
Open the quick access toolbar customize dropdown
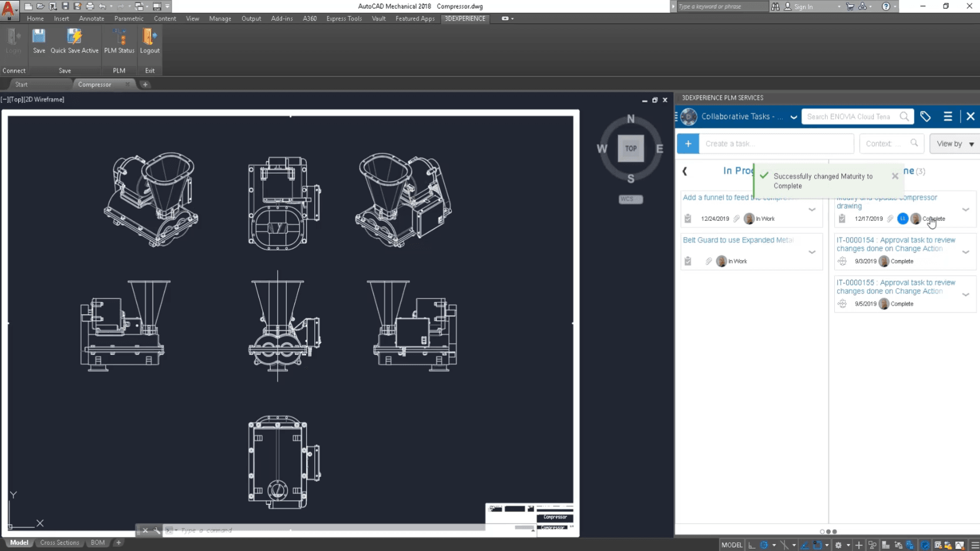click(167, 6)
